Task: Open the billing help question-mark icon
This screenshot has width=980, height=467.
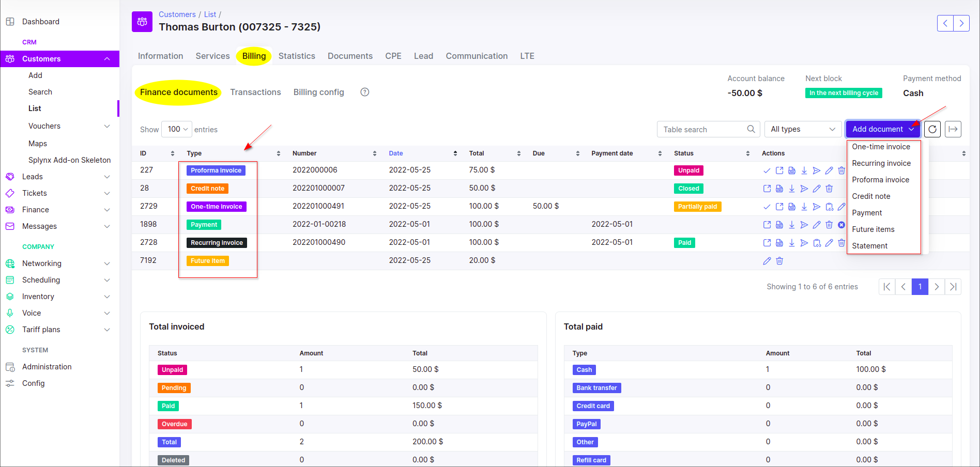Action: tap(365, 92)
